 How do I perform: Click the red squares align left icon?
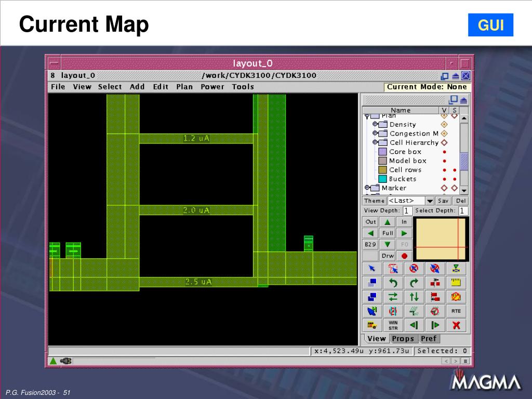point(435,297)
